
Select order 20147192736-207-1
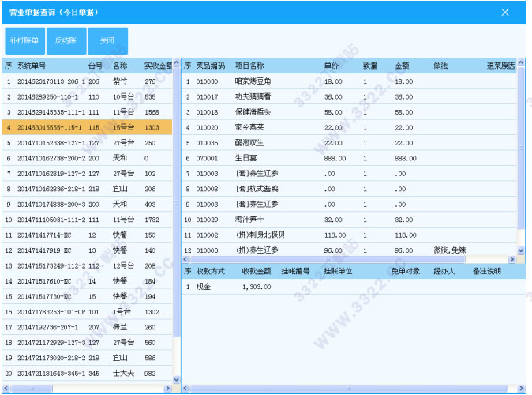88,327
